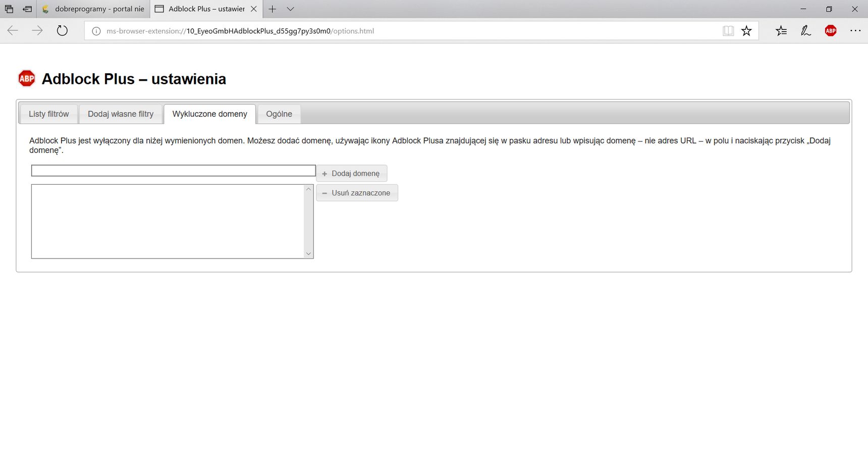
Task: Open the Adblock Plus toolbar extension icon
Action: tap(830, 31)
